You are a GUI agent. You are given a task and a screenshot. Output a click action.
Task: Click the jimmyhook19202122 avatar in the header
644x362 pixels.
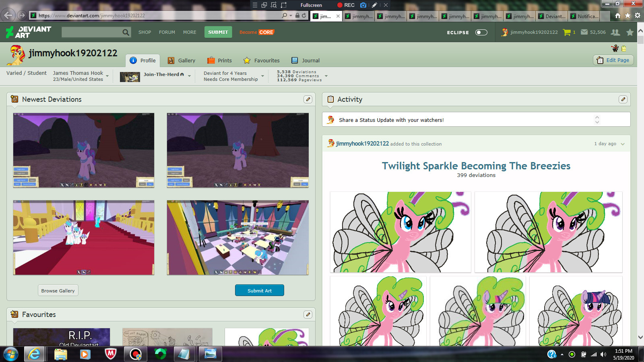coord(504,32)
